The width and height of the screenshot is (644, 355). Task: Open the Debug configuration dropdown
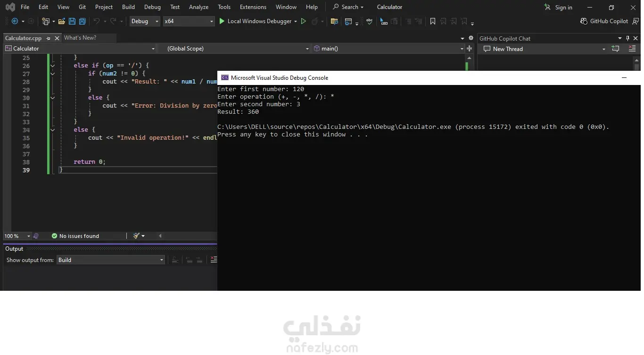(x=145, y=21)
